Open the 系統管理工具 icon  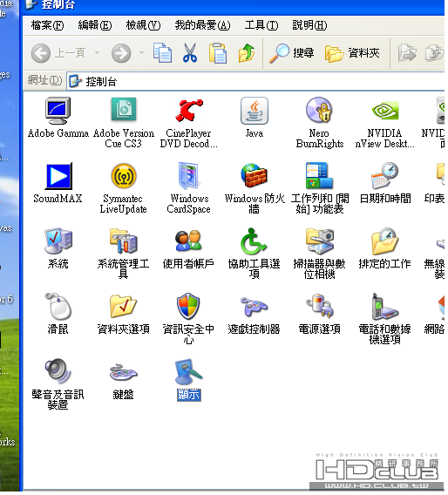coord(124,241)
